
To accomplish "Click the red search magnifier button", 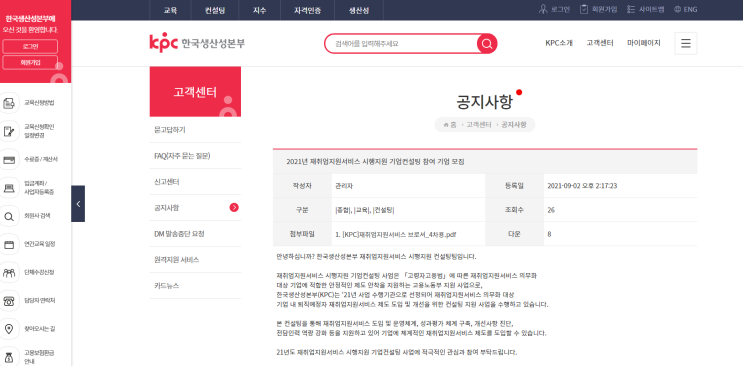I will 487,44.
